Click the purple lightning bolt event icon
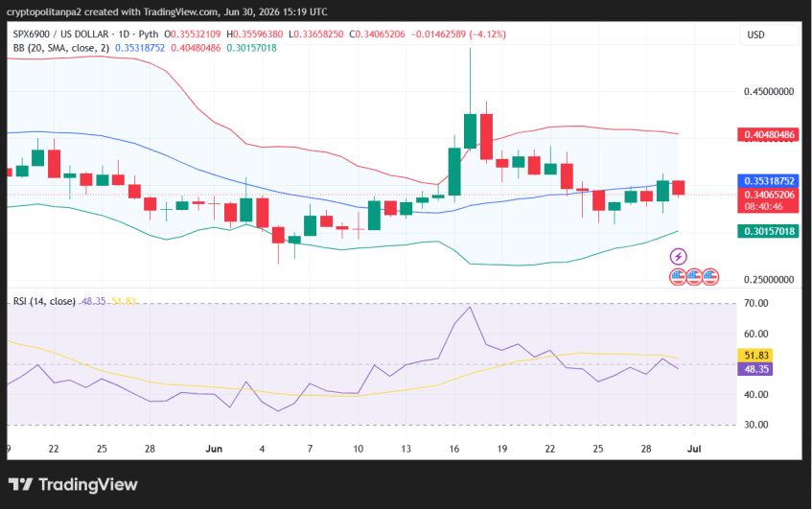The width and height of the screenshot is (812, 509). [679, 256]
